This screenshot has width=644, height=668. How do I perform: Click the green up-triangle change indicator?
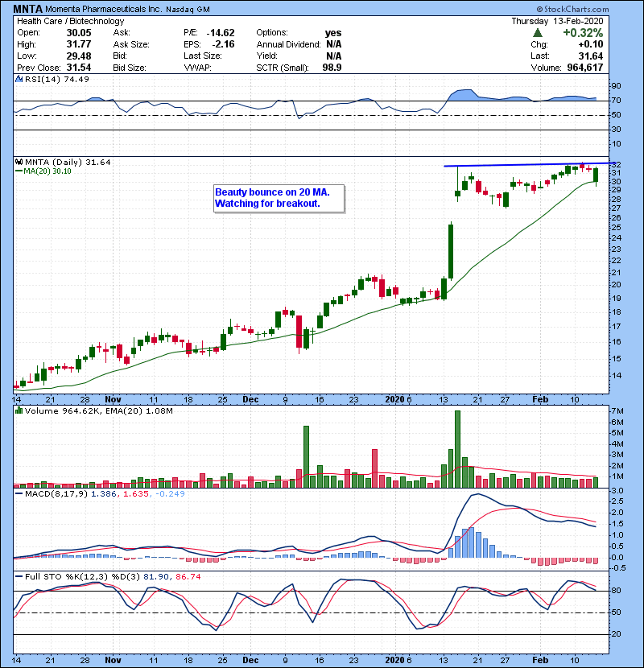click(538, 32)
